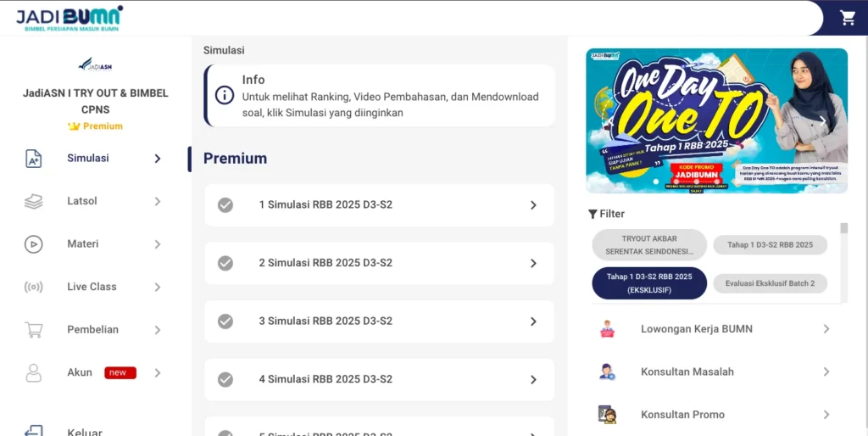Click checkmark on 3 Simulasi RBB 2025
The image size is (868, 436).
[225, 321]
